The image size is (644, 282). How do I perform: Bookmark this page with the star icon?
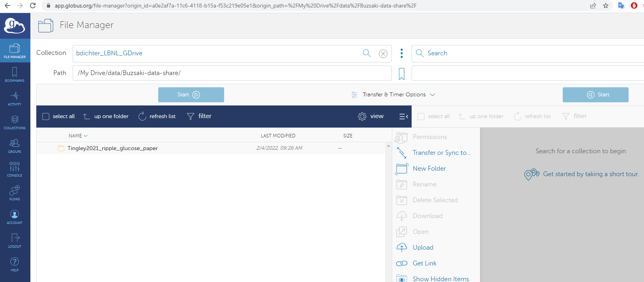(x=606, y=6)
